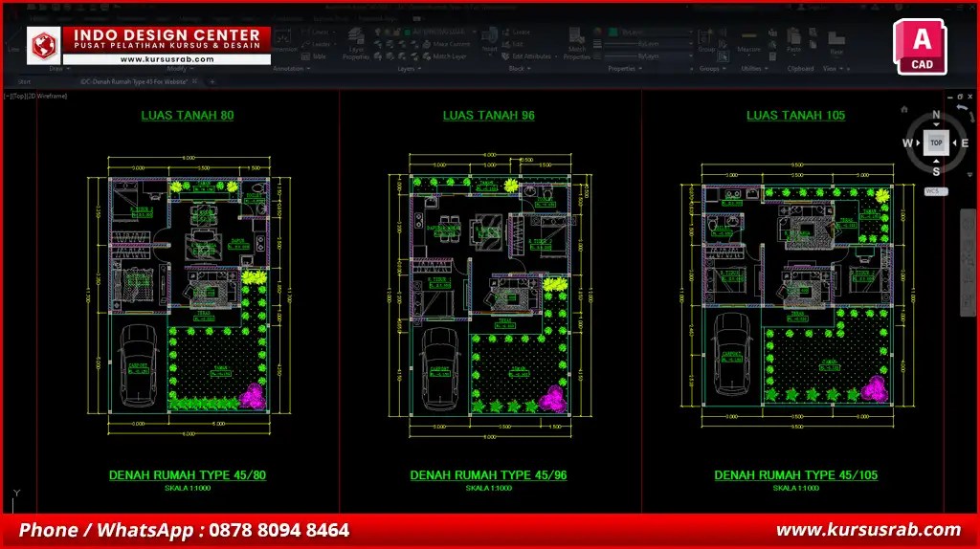Open the linetype ByLayer dropdown
The image size is (980, 549).
tap(650, 56)
